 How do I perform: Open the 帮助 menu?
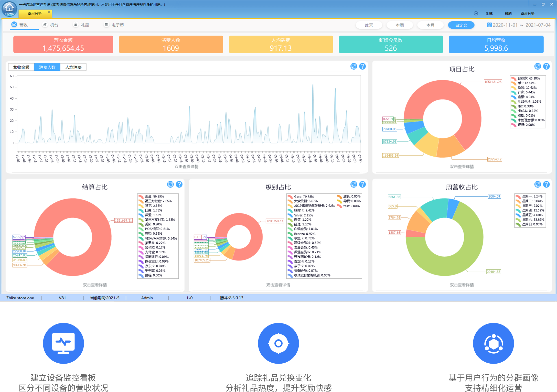[508, 14]
